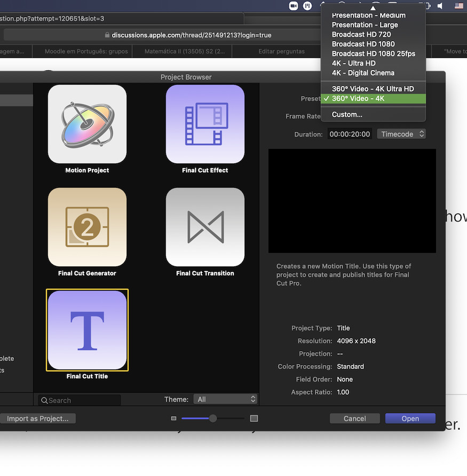This screenshot has width=467, height=476.
Task: Click the Search field in Project Browser
Action: pos(80,400)
